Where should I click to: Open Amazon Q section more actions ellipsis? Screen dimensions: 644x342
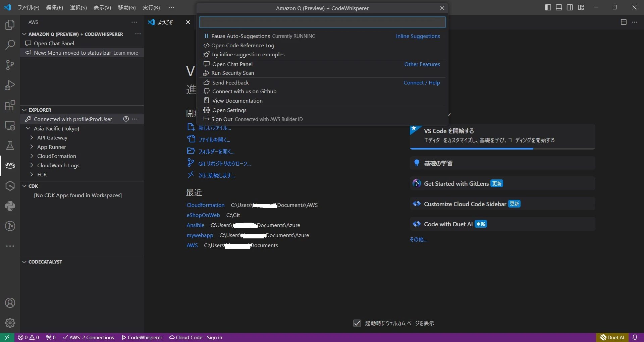click(x=138, y=34)
